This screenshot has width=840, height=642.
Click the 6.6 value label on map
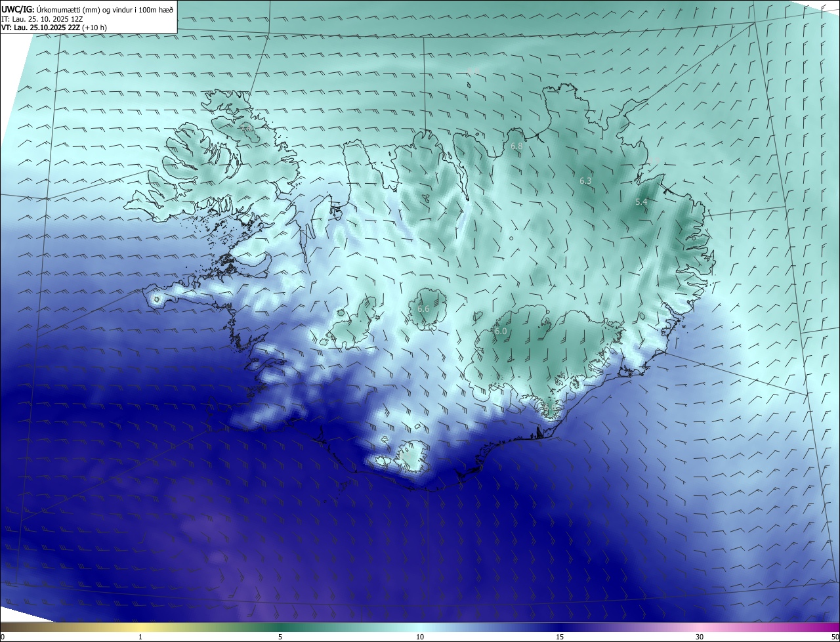(423, 309)
